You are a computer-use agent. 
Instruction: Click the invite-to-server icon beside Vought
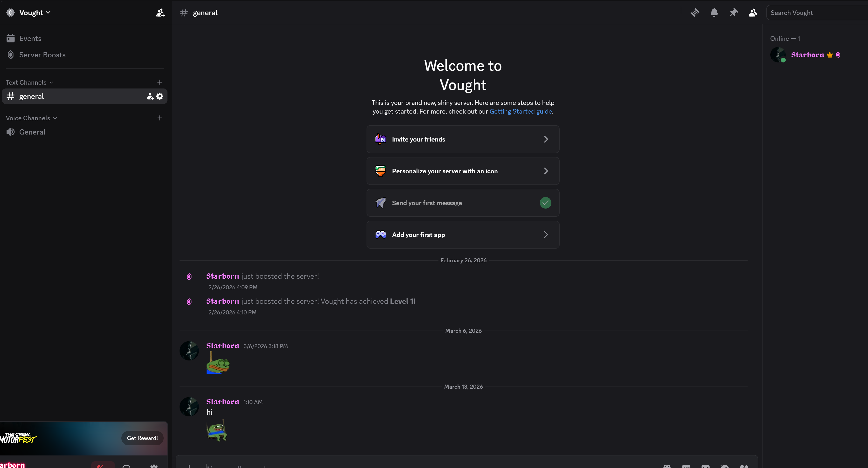(x=160, y=13)
